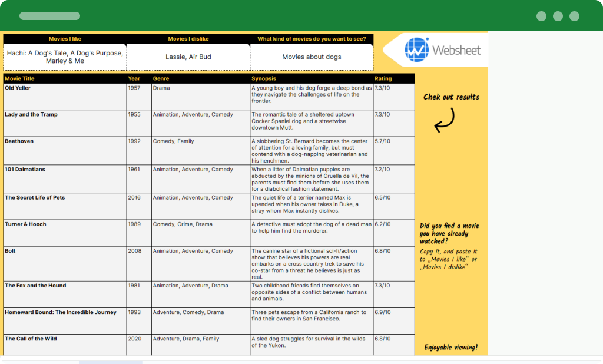Click the 'Movies I dislike' header

click(x=188, y=39)
